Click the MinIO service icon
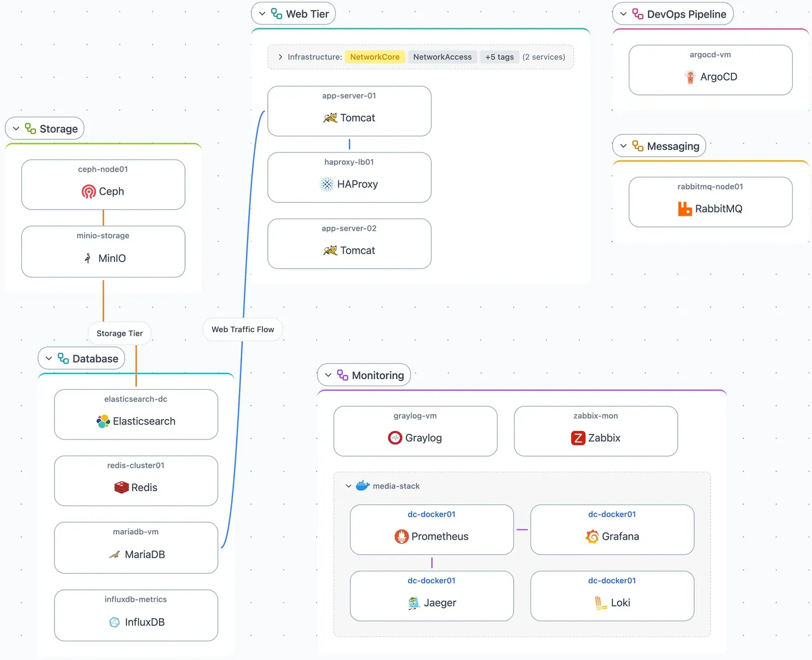Image resolution: width=812 pixels, height=660 pixels. pos(88,258)
